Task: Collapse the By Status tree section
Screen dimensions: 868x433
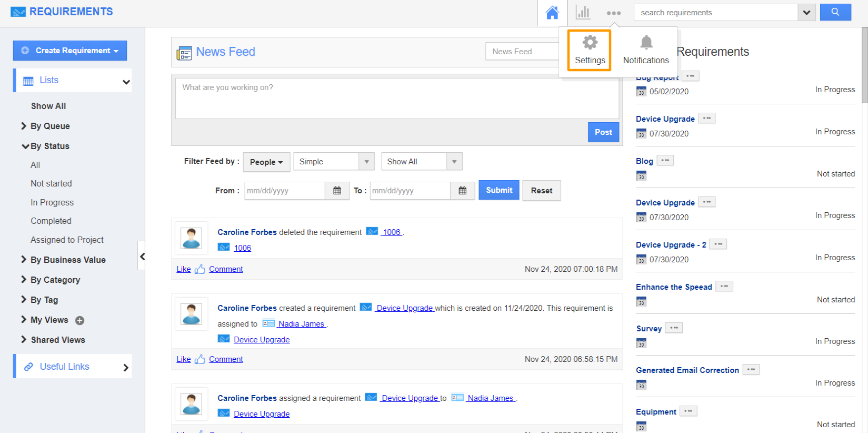Action: 25,146
